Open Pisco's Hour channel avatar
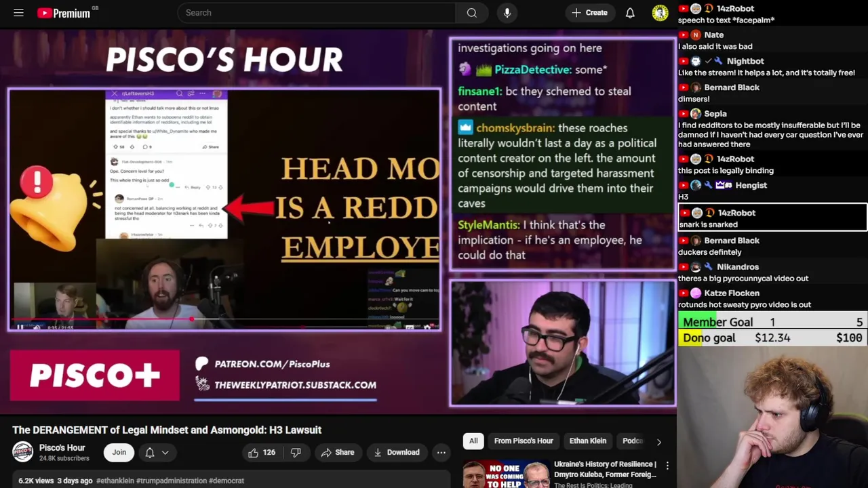This screenshot has width=868, height=488. pos(22,452)
